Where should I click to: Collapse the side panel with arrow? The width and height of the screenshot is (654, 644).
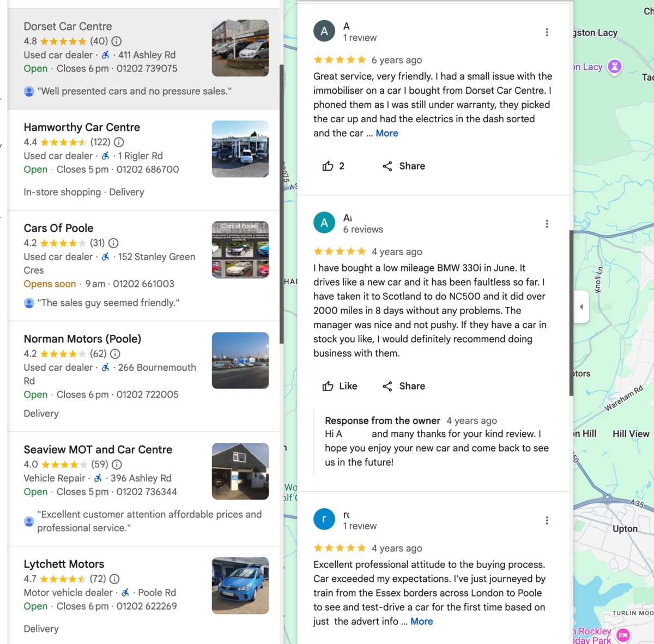tap(582, 307)
